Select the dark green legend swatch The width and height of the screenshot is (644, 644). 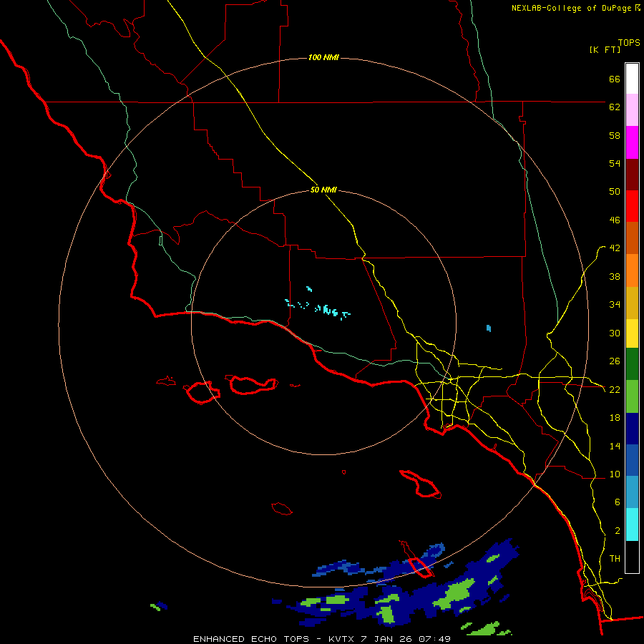point(632,364)
